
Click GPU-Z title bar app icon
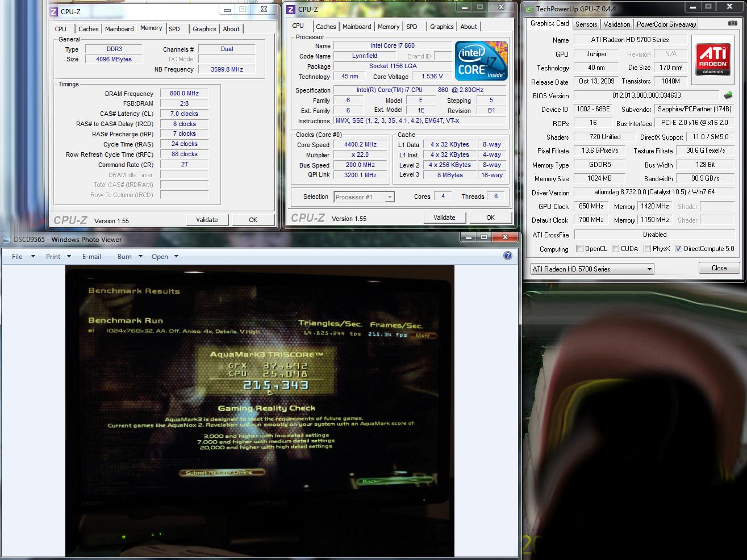[x=529, y=9]
